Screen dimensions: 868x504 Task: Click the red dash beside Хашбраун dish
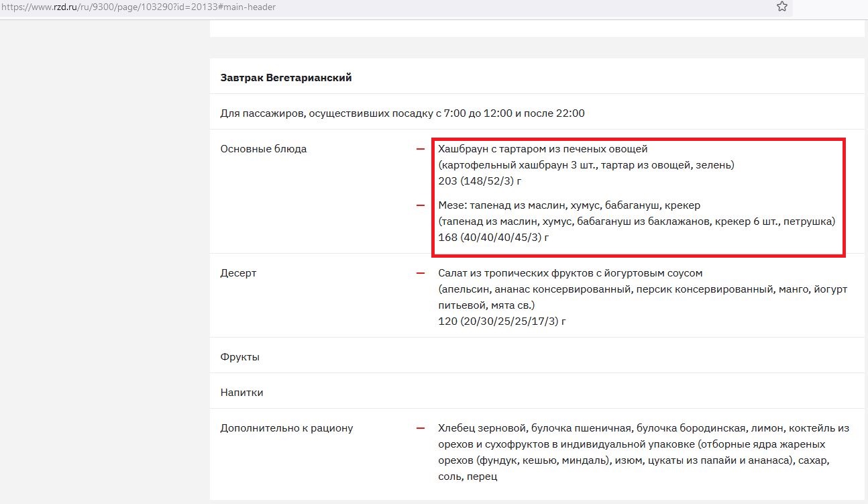421,149
